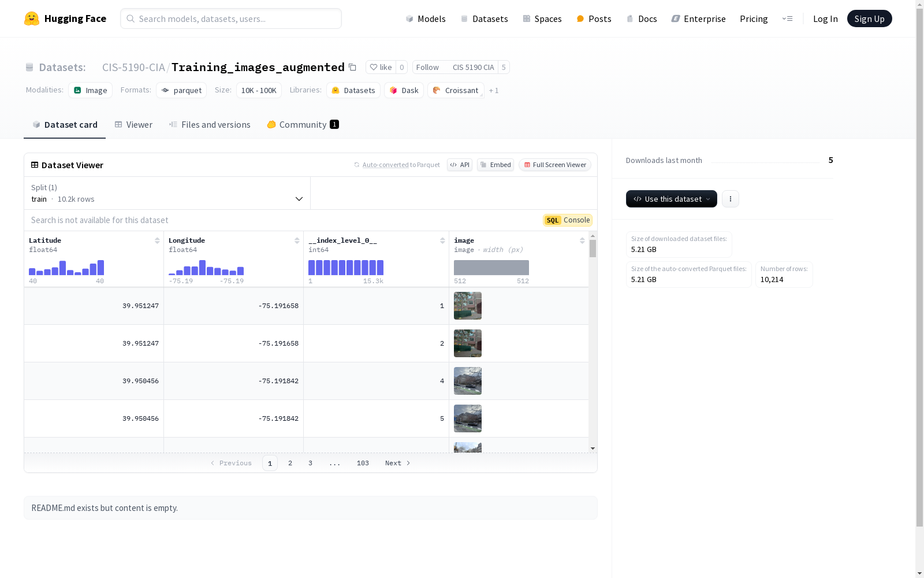The height and width of the screenshot is (578, 924).
Task: Switch to Files and versions tab
Action: [x=210, y=124]
